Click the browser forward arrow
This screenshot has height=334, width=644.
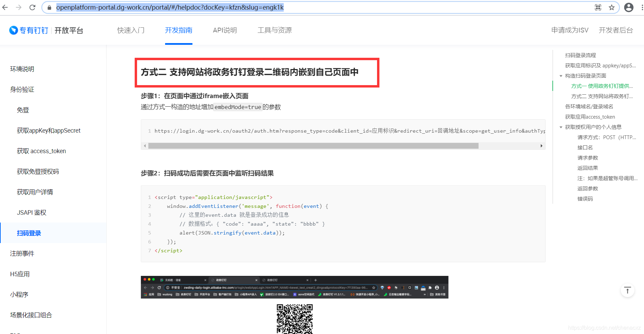(x=19, y=7)
